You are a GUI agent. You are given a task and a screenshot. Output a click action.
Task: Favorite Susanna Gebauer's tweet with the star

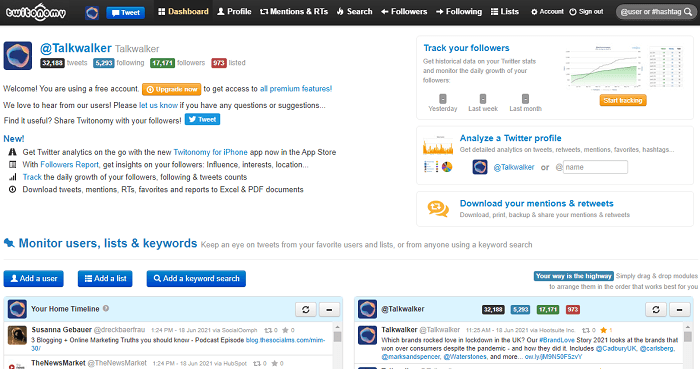tap(285, 330)
